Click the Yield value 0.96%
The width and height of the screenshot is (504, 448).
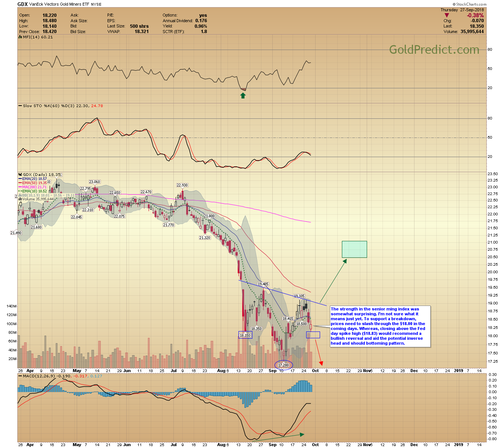(x=201, y=26)
